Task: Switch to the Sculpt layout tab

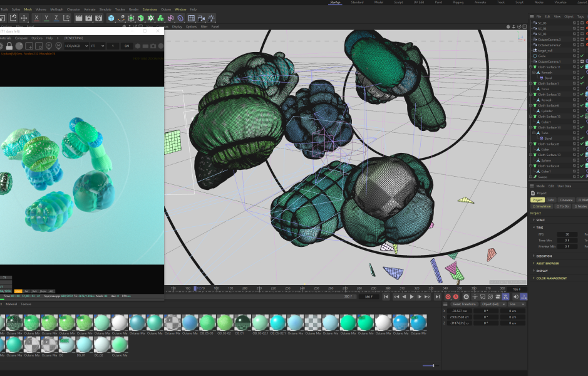Action: (398, 3)
